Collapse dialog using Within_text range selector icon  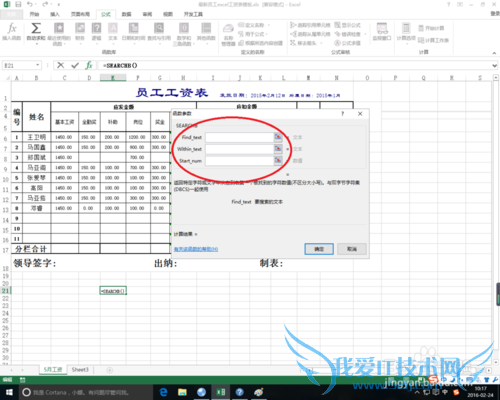pos(278,149)
